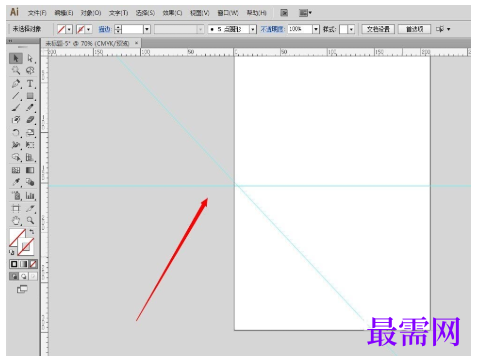Select the Hand tool
This screenshot has width=479, height=363.
click(16, 220)
